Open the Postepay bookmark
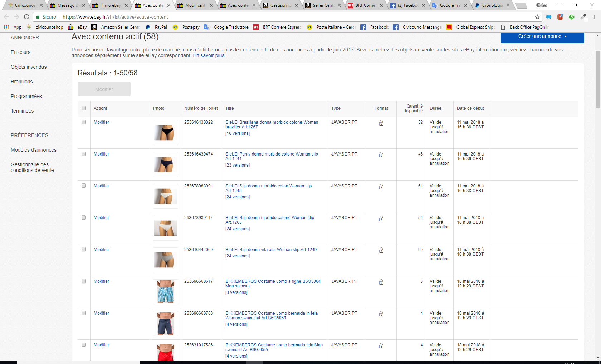 pyautogui.click(x=186, y=27)
